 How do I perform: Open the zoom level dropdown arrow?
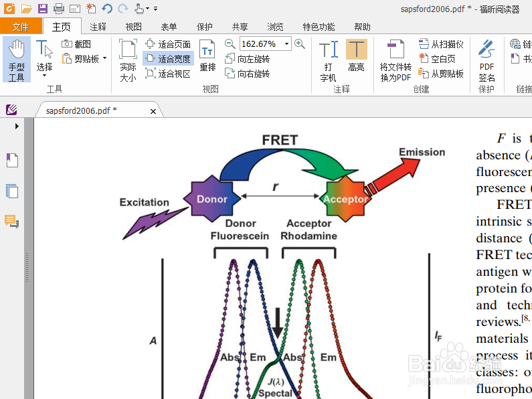coord(286,44)
